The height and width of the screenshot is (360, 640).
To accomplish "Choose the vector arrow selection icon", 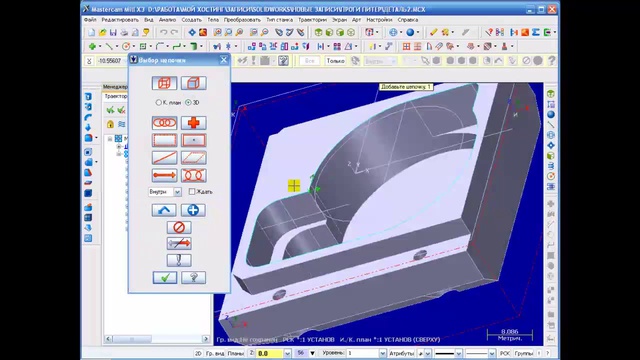I will tap(164, 176).
